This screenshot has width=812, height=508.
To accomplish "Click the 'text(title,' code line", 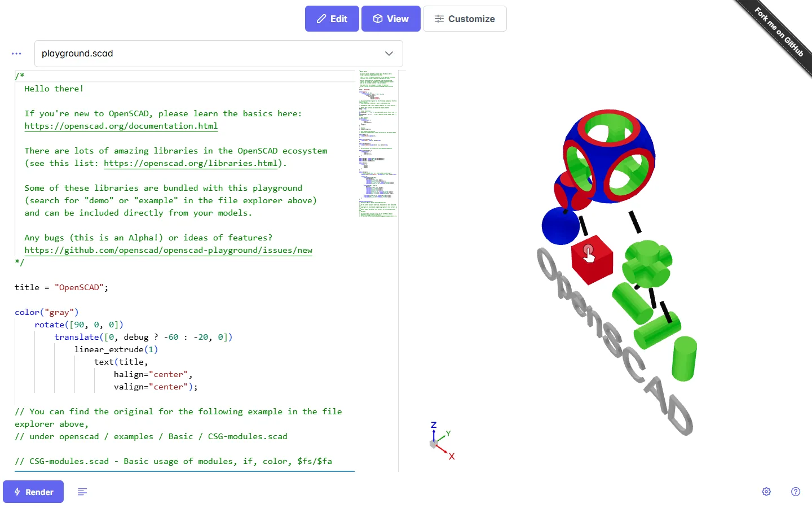I will (121, 362).
